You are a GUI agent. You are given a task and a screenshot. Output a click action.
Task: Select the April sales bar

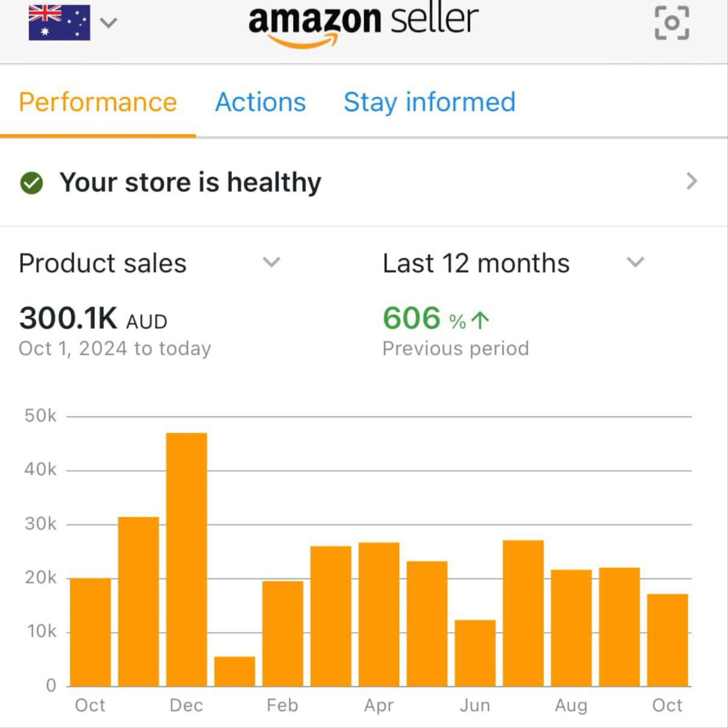[379, 614]
